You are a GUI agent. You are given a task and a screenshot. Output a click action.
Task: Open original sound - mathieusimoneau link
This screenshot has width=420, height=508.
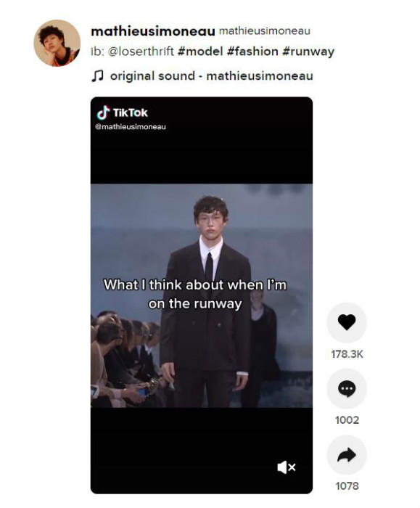coord(212,76)
